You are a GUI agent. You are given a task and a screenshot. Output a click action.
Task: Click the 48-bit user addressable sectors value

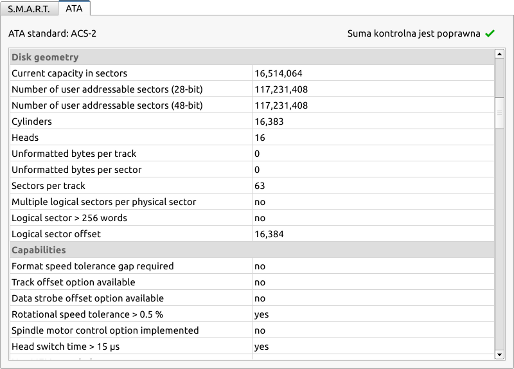point(281,105)
